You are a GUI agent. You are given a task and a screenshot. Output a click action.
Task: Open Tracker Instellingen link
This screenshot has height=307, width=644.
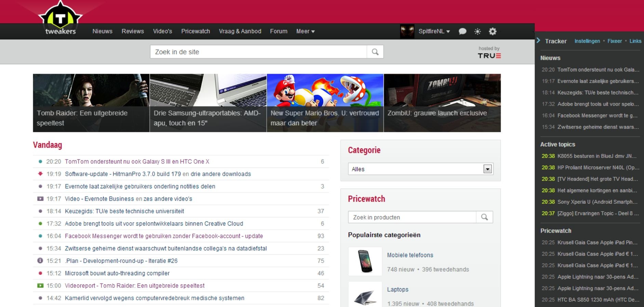(x=587, y=41)
